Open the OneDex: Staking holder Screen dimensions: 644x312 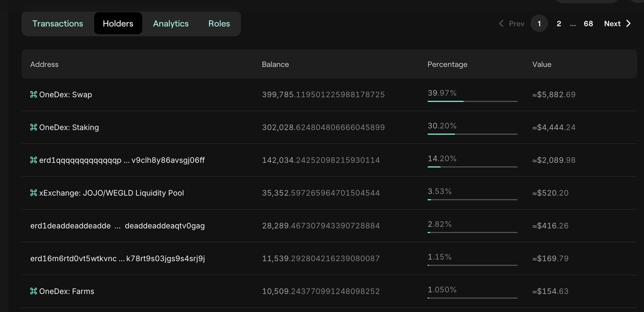click(69, 127)
